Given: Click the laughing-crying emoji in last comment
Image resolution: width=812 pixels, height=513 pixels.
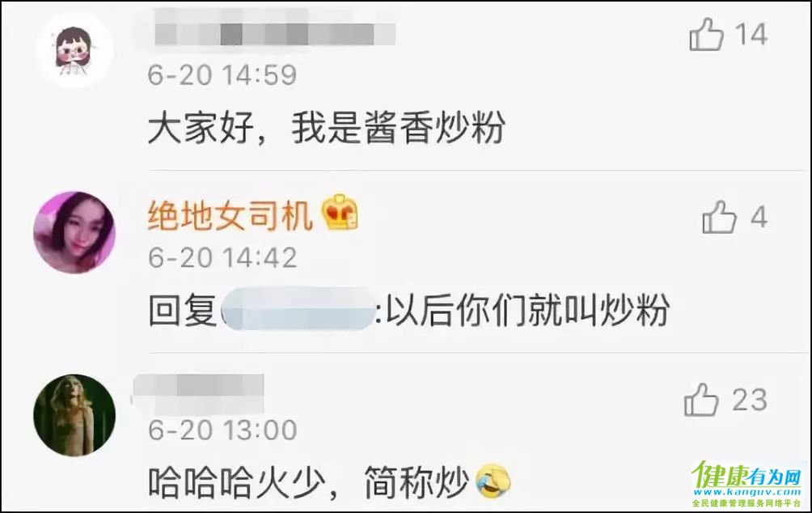Looking at the screenshot, I should tap(492, 481).
